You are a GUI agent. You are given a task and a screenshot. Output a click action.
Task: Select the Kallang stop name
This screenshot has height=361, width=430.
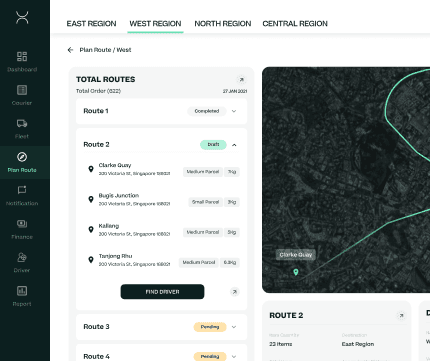tap(109, 226)
